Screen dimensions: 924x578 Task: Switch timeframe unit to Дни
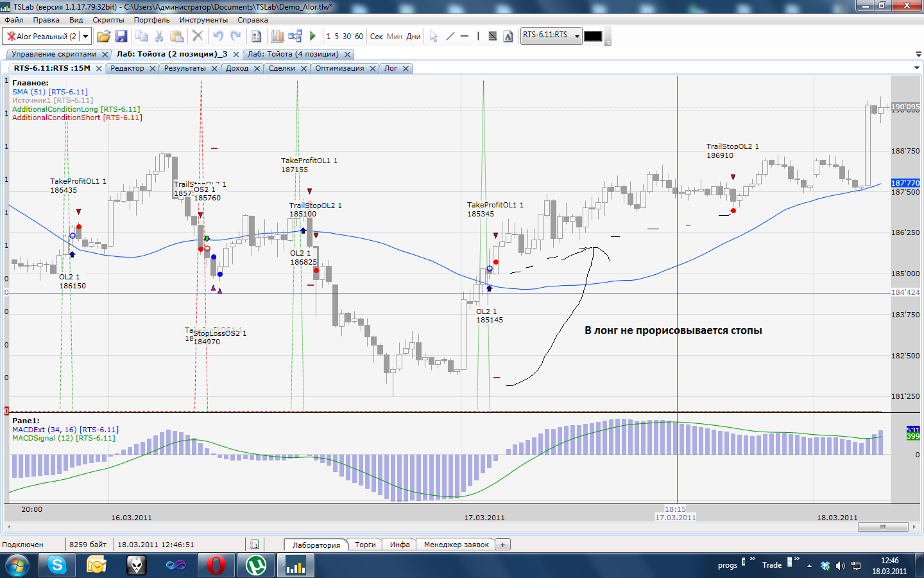tap(413, 37)
